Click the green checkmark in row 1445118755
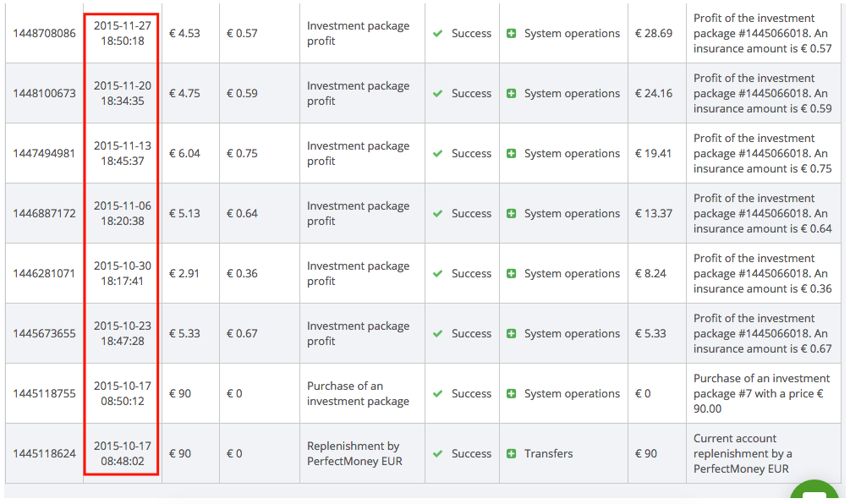 tap(437, 394)
